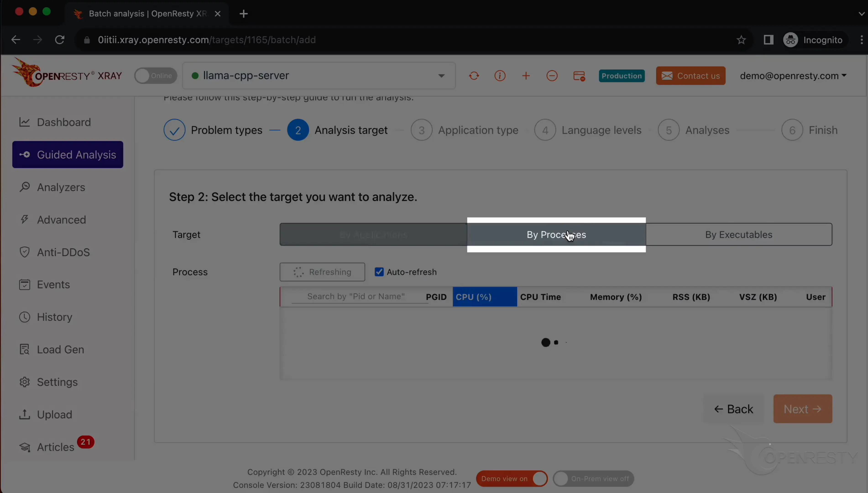Select the By Executables tab
The height and width of the screenshot is (493, 868).
coord(738,234)
